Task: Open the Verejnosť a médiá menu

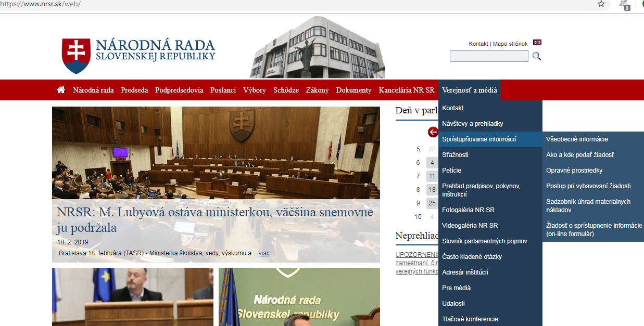Action: [470, 90]
